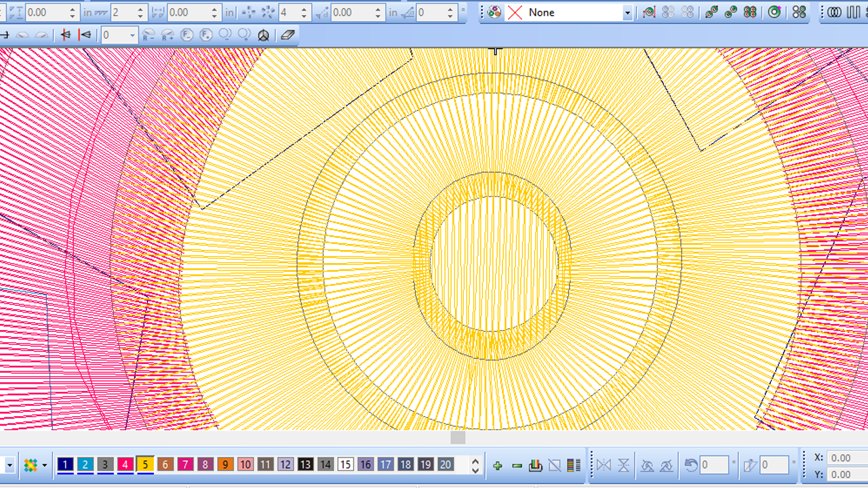The width and height of the screenshot is (868, 488).
Task: Click the R+ increase icon
Action: [167, 35]
